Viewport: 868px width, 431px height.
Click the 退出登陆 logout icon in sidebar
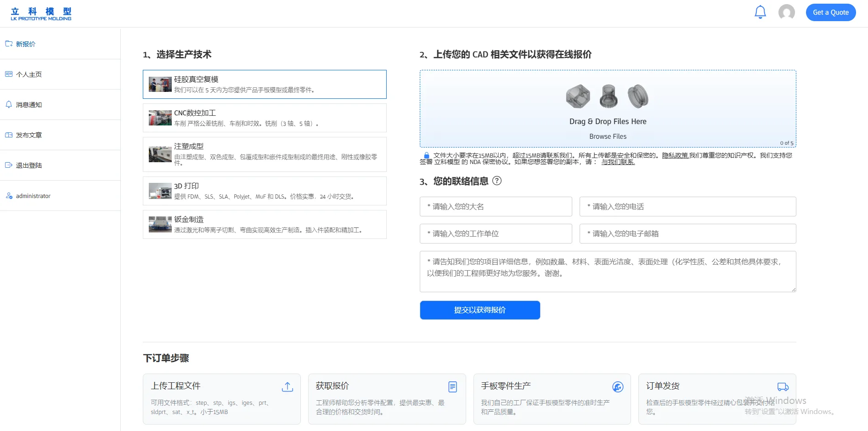coord(8,165)
